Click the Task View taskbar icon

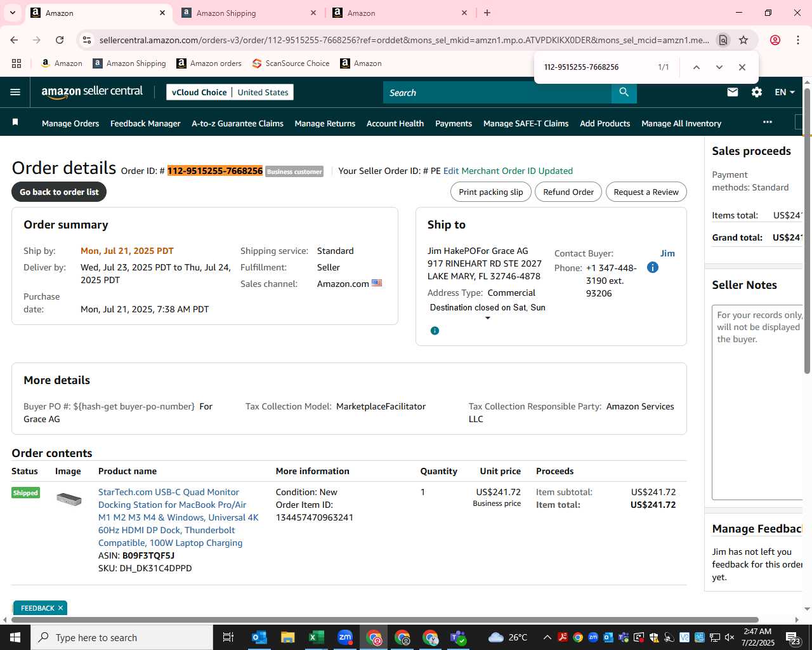coord(228,637)
